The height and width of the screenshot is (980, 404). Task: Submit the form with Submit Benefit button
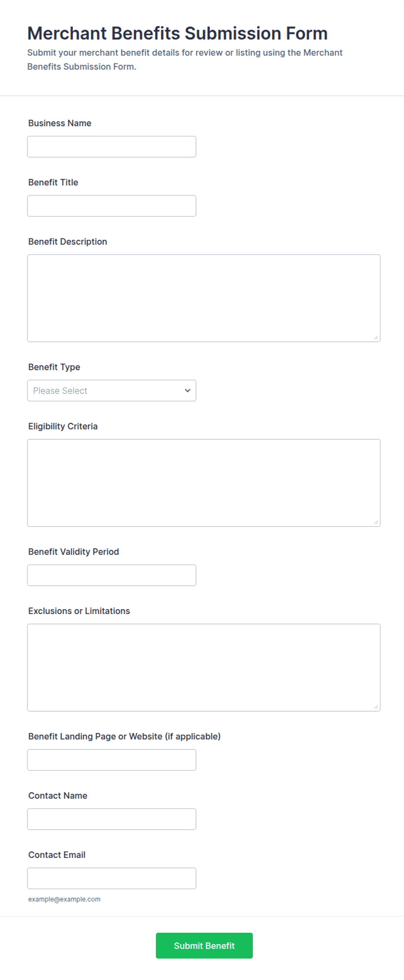coord(204,946)
